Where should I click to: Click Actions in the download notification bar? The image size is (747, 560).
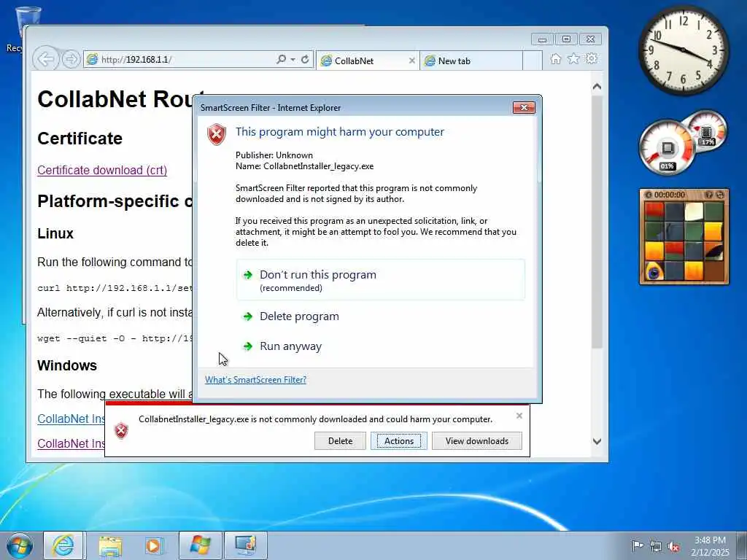point(399,441)
